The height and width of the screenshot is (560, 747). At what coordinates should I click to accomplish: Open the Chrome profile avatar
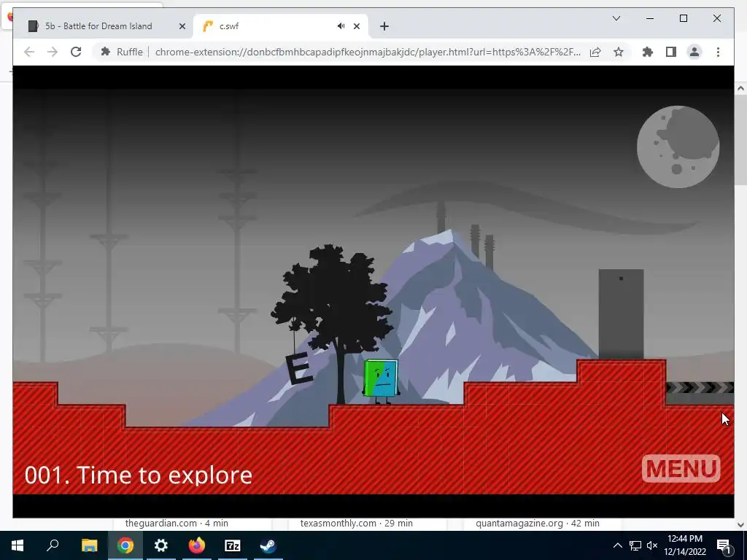tap(694, 52)
